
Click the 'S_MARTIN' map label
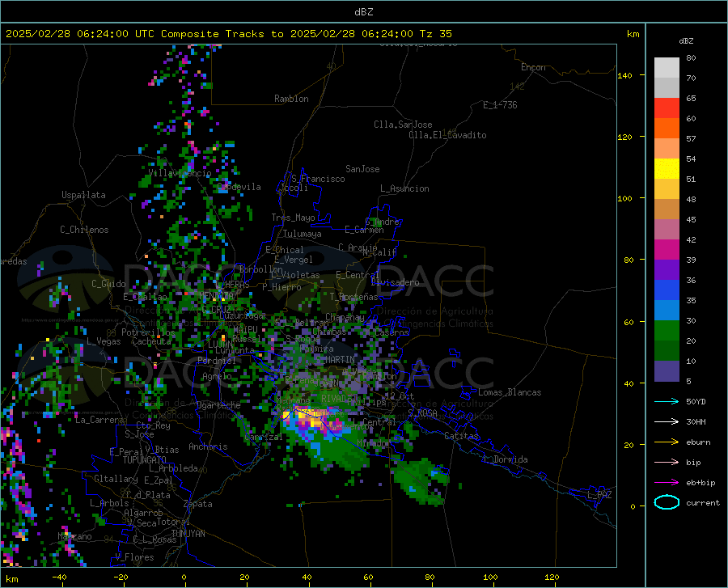pos(334,360)
